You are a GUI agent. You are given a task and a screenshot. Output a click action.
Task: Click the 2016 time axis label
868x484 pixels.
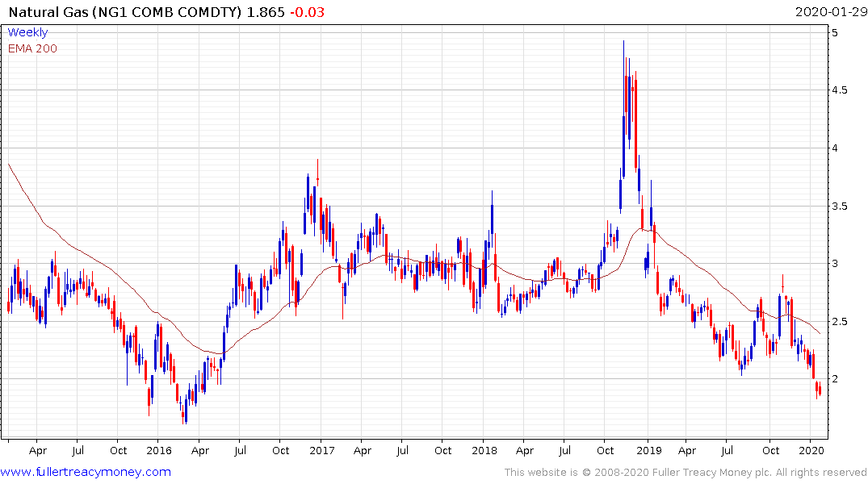coord(159,450)
